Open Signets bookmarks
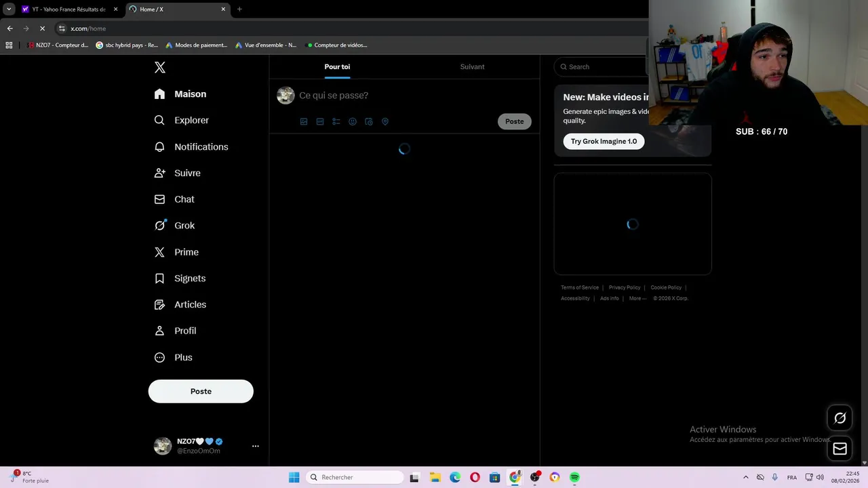Screen dimensions: 868x488 (180, 279)
